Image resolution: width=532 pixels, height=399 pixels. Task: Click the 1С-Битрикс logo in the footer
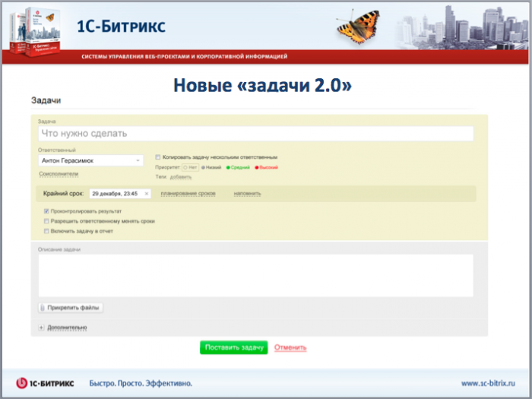(x=45, y=383)
